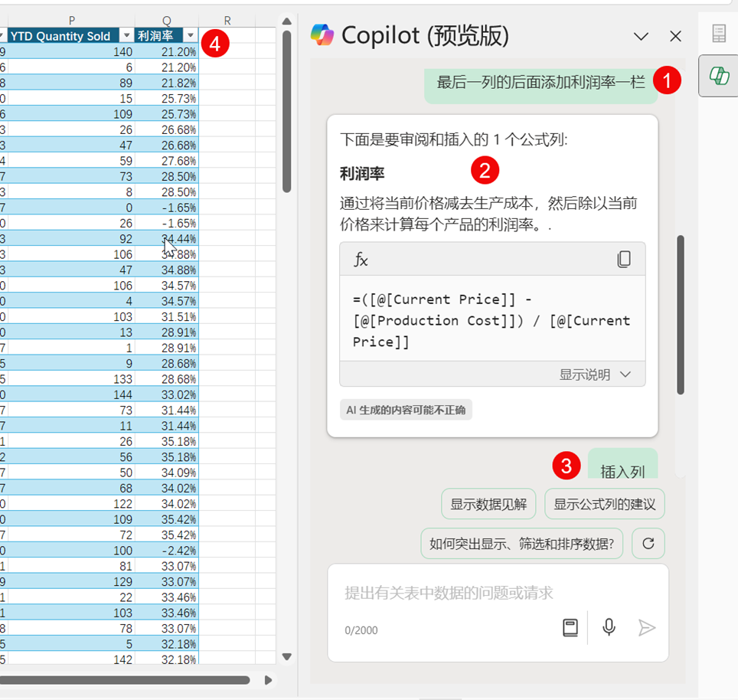This screenshot has width=738, height=700.
Task: Click the 如何突出显示、筛选和排序数据? suggestion
Action: [521, 544]
